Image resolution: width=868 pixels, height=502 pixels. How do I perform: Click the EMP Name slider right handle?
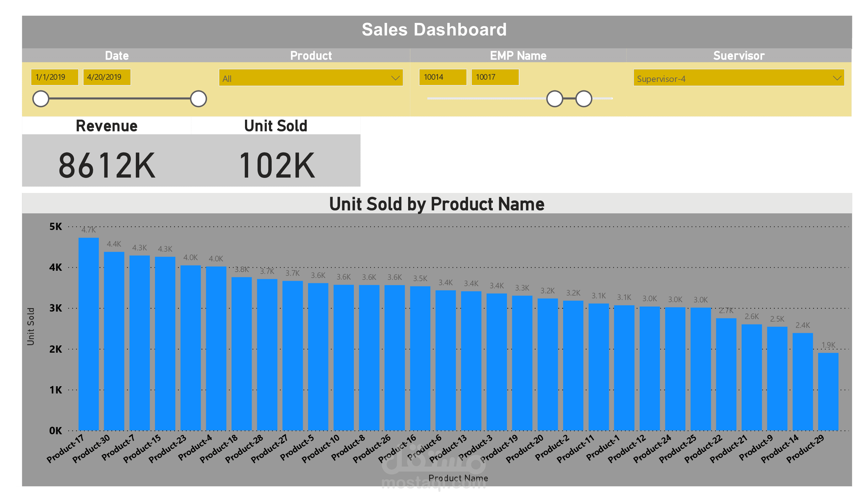(x=583, y=99)
